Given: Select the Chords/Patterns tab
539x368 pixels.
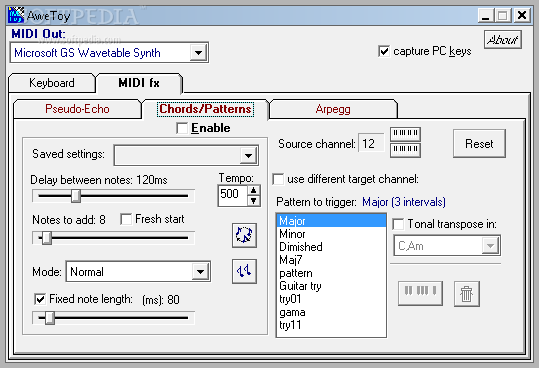Looking at the screenshot, I should click(x=205, y=109).
